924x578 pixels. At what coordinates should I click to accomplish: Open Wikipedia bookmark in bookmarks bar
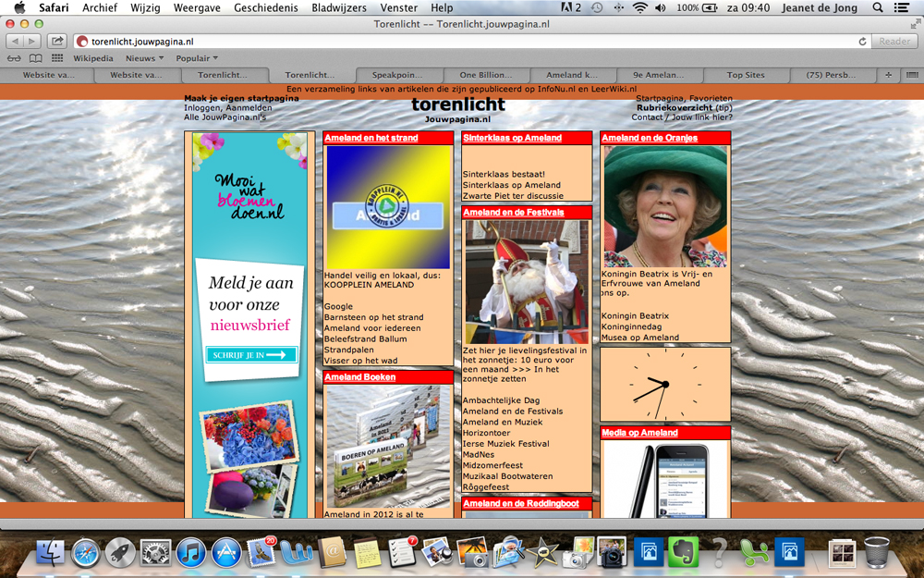(93, 58)
